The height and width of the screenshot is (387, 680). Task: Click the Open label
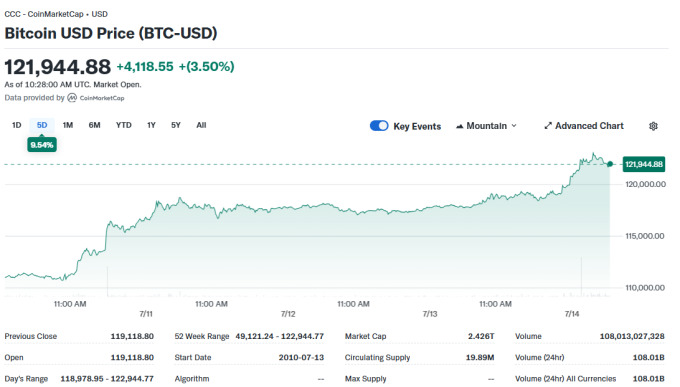coord(14,357)
